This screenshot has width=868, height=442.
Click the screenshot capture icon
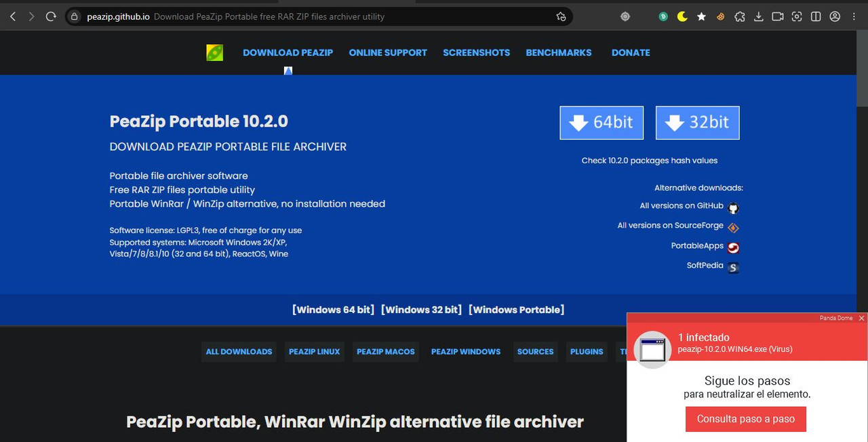(797, 16)
